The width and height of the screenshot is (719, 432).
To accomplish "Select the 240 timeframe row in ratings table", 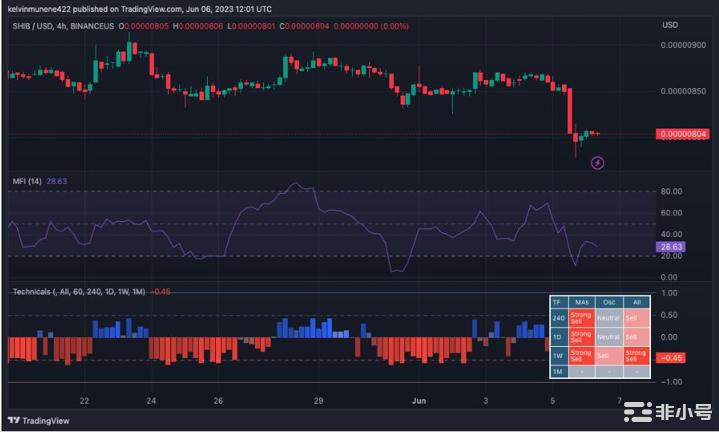I will point(558,318).
